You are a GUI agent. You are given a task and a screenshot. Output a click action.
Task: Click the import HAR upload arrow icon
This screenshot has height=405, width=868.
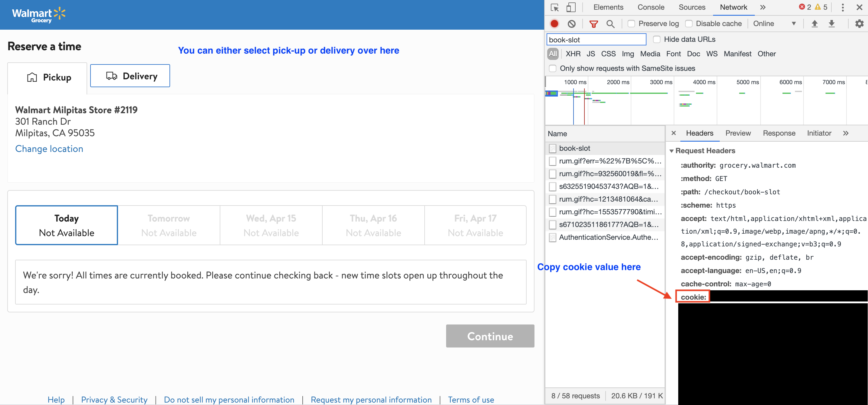point(814,24)
